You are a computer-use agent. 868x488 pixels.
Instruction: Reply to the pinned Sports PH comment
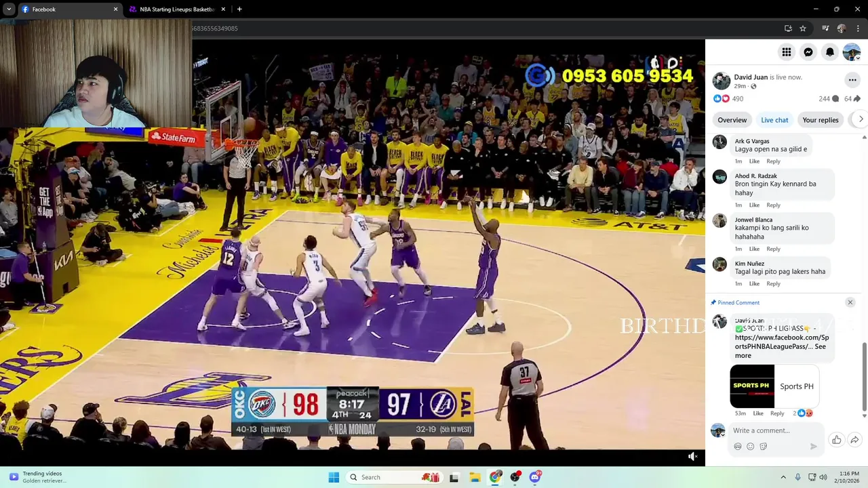777,413
